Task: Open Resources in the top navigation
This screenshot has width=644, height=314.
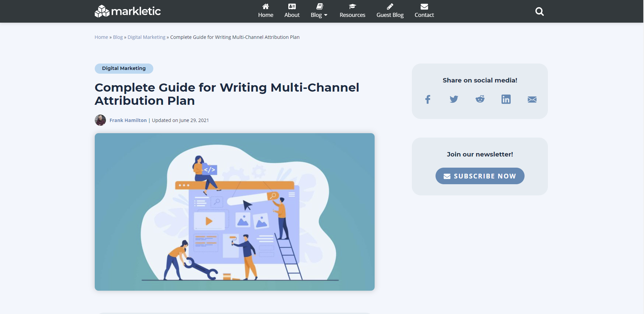Action: coord(352,11)
